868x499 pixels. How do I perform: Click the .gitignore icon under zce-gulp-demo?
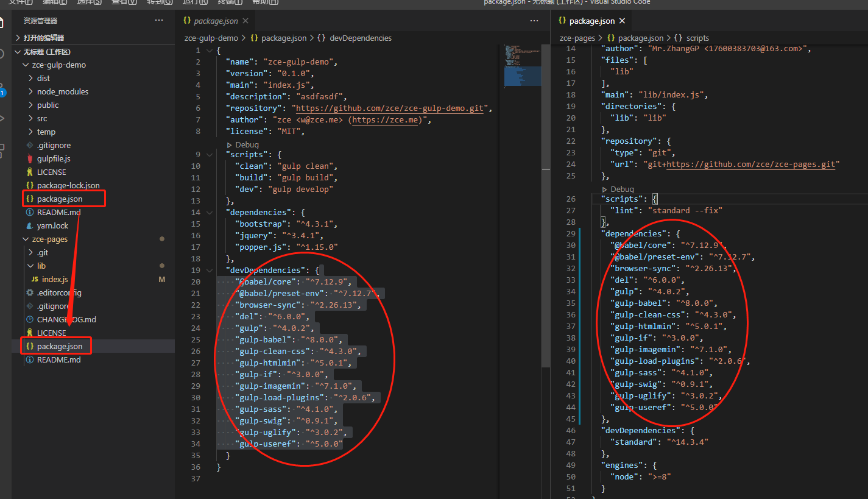(30, 145)
